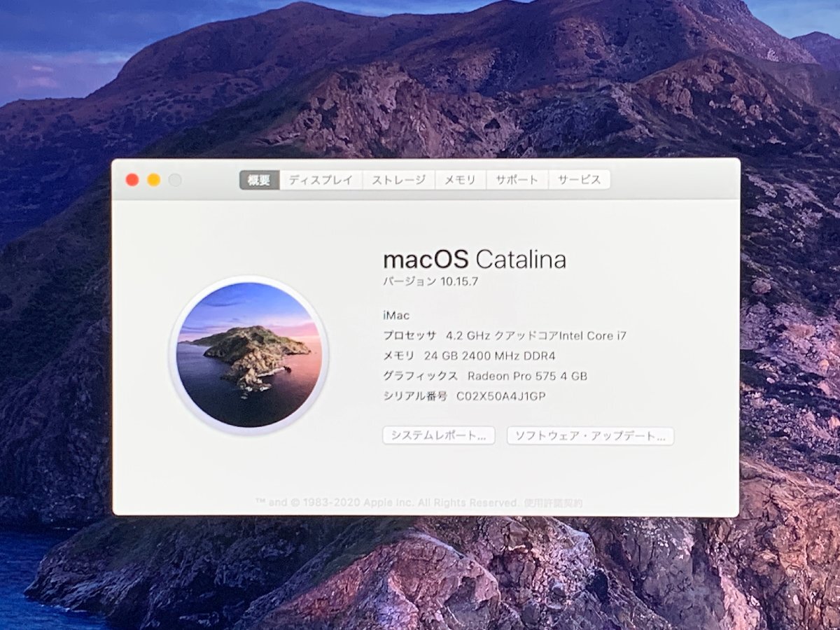Switch to the ディスプレイ tab
The image size is (840, 630).
coord(321,180)
